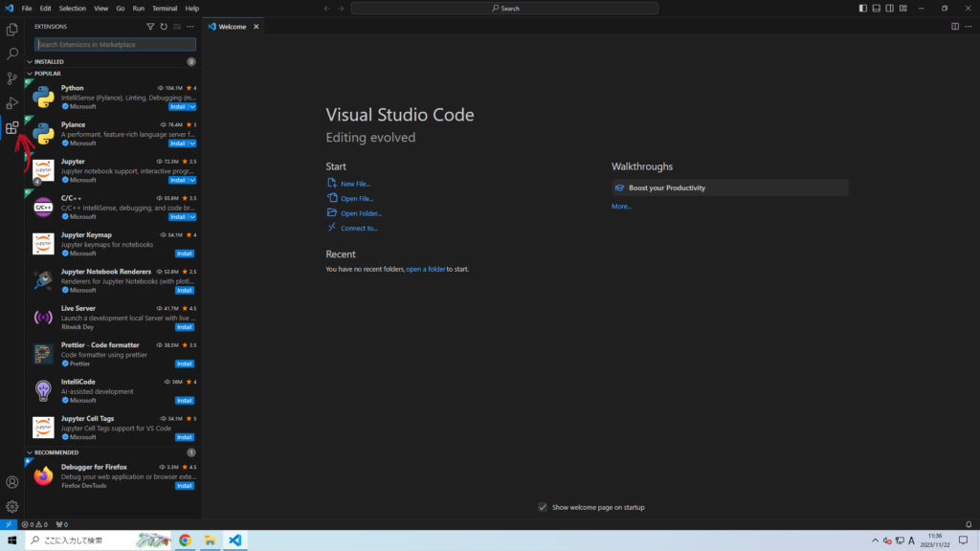This screenshot has width=980, height=551.
Task: Open the remote window status bar button
Action: [x=8, y=525]
